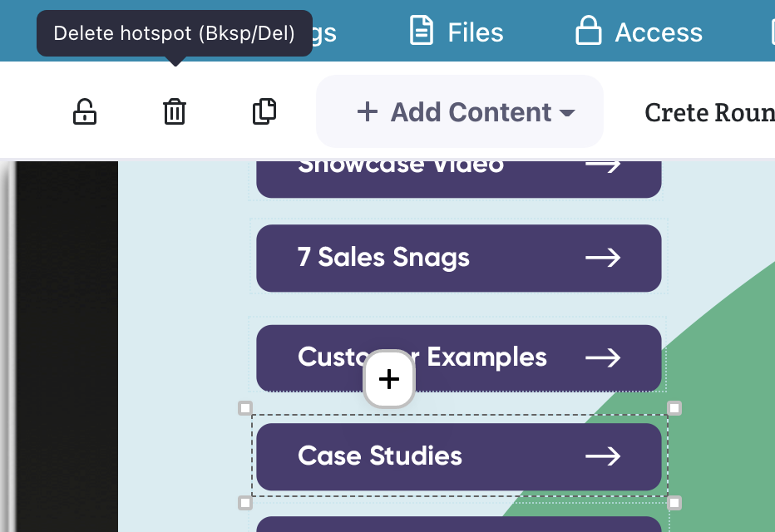Open the Crete Round font dropdown
Image resolution: width=775 pixels, height=532 pixels.
tap(708, 112)
